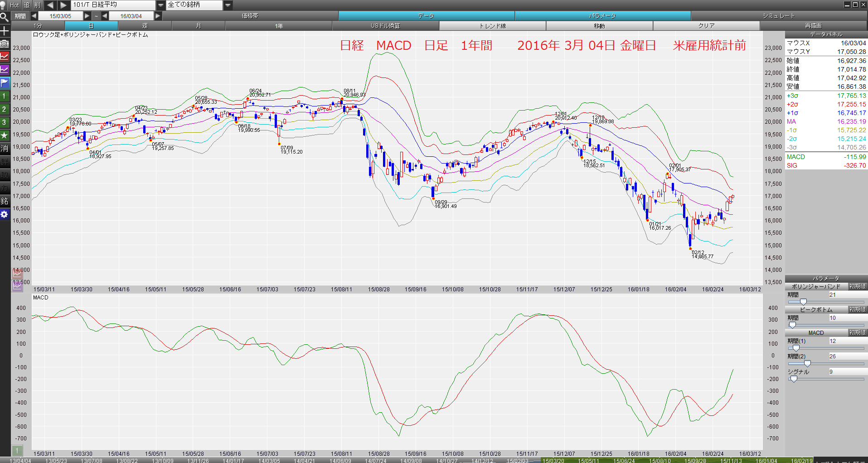Viewport: 868px width, 463px height.
Task: Select the purple sub-chart indicator icon
Action: pyautogui.click(x=5, y=70)
